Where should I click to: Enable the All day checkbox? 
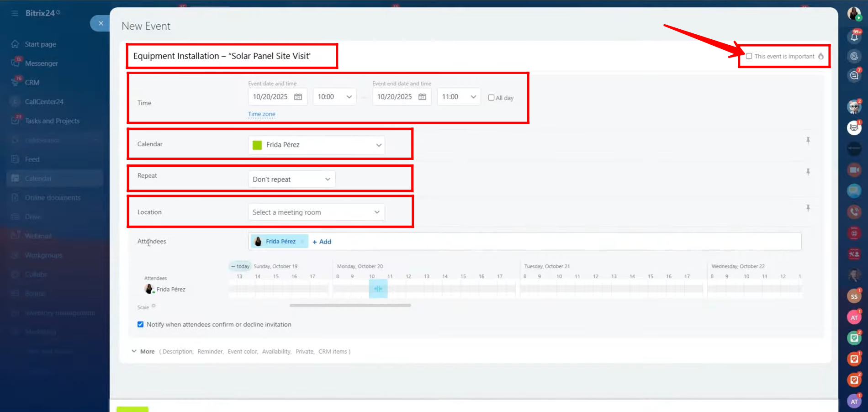coord(491,98)
